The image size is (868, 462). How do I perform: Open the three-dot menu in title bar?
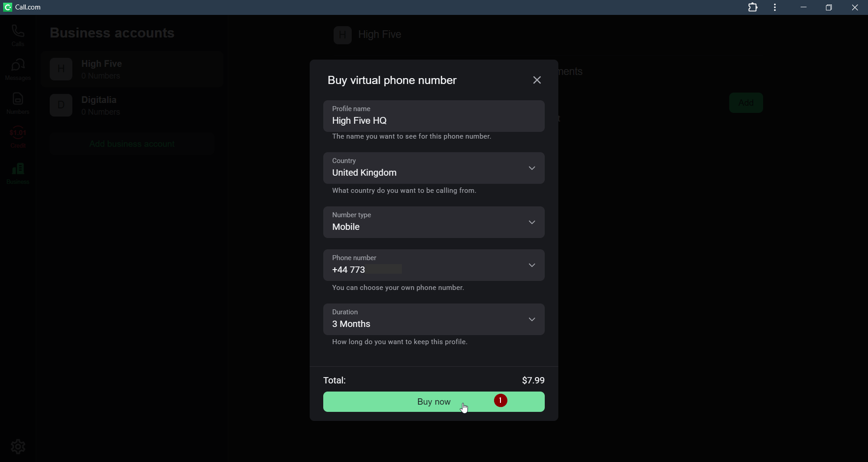[x=775, y=8]
